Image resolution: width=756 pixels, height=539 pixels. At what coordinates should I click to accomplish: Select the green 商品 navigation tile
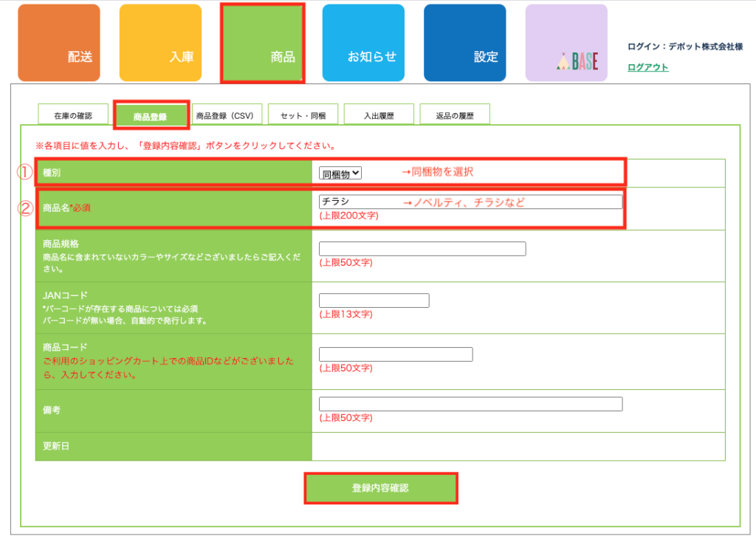[262, 43]
